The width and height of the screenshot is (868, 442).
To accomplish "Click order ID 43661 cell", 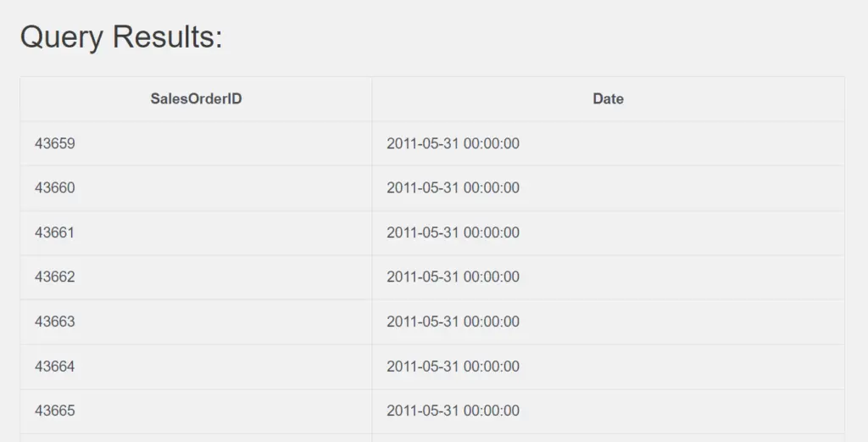I will pos(196,232).
